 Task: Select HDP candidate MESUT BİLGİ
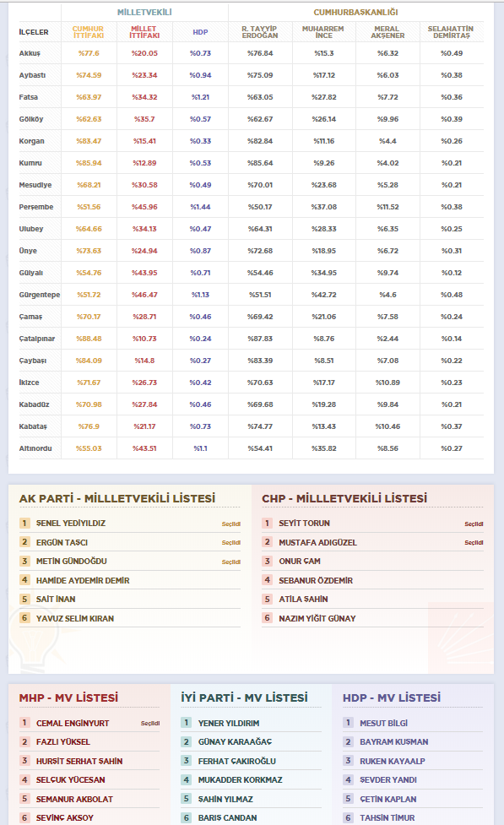click(383, 724)
